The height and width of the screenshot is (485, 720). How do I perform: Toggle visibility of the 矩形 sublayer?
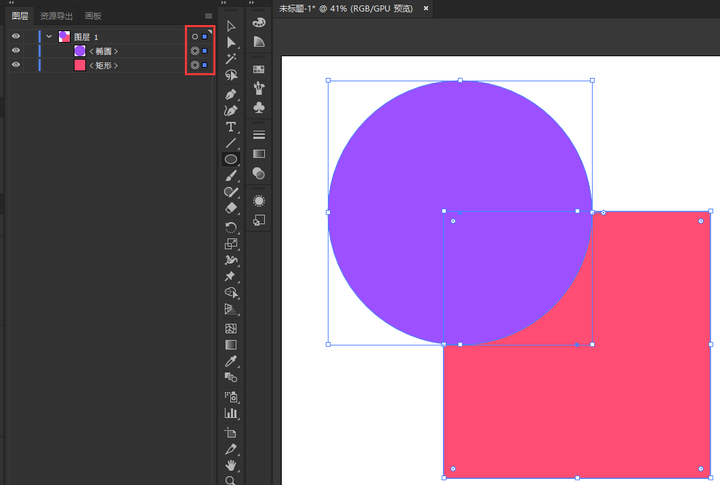(16, 65)
